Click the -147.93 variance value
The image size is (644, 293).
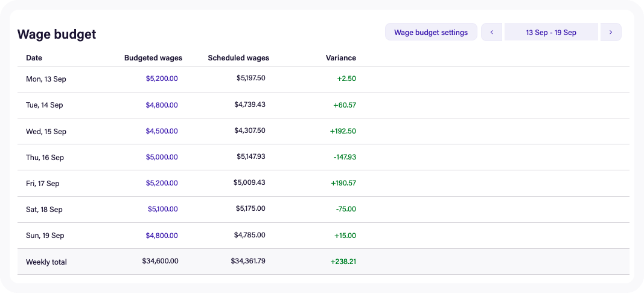click(x=345, y=157)
